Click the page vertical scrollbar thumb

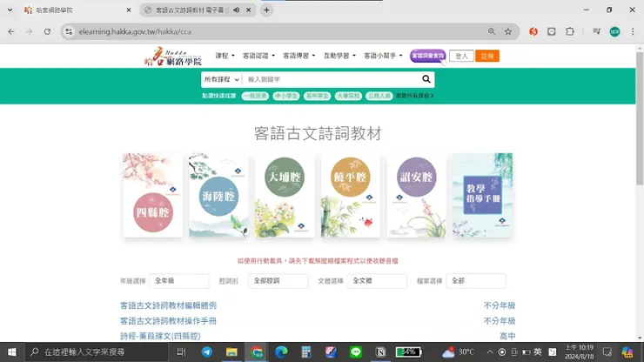(x=640, y=118)
